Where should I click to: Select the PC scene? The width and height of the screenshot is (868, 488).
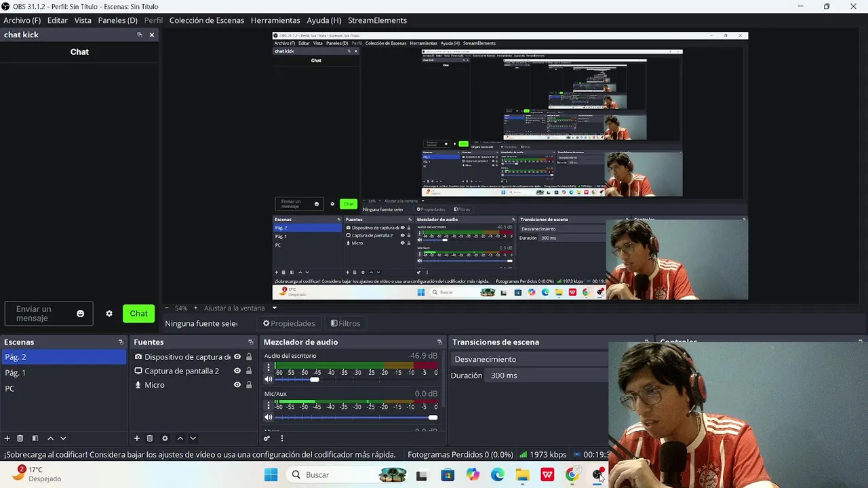point(63,388)
